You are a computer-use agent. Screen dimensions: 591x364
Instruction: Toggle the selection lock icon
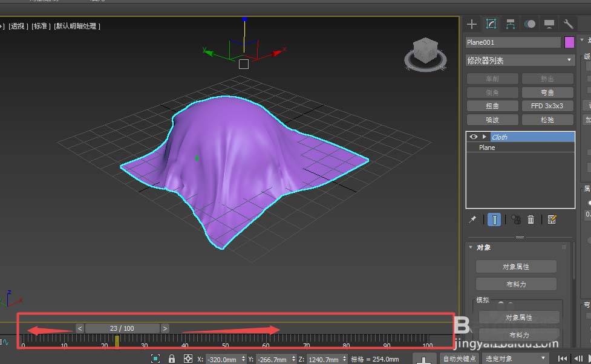(172, 359)
